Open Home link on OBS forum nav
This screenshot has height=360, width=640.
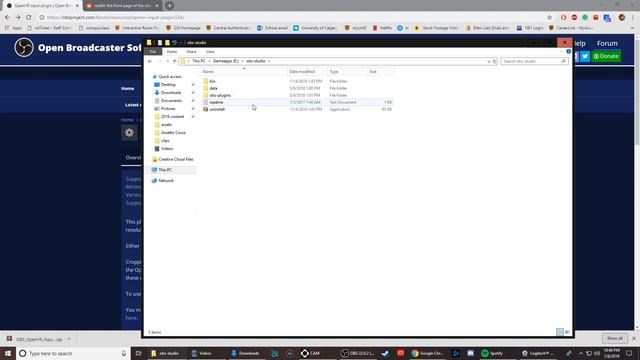127,89
